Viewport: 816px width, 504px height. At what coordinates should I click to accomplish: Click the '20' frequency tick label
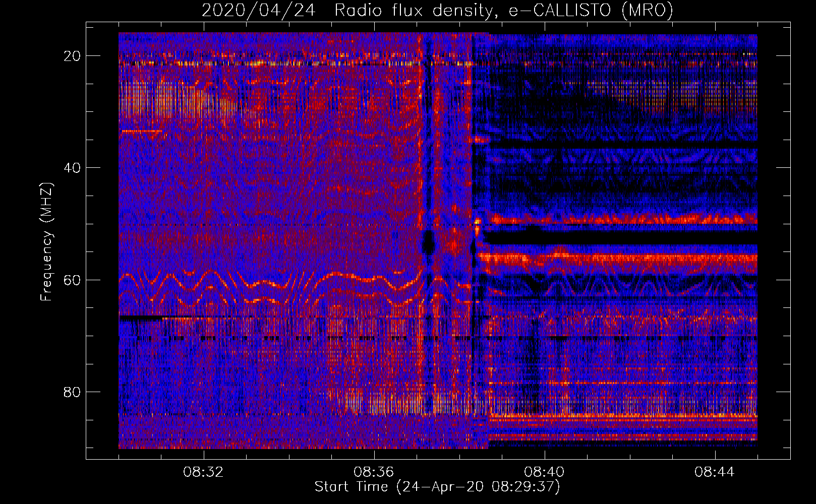click(x=73, y=56)
